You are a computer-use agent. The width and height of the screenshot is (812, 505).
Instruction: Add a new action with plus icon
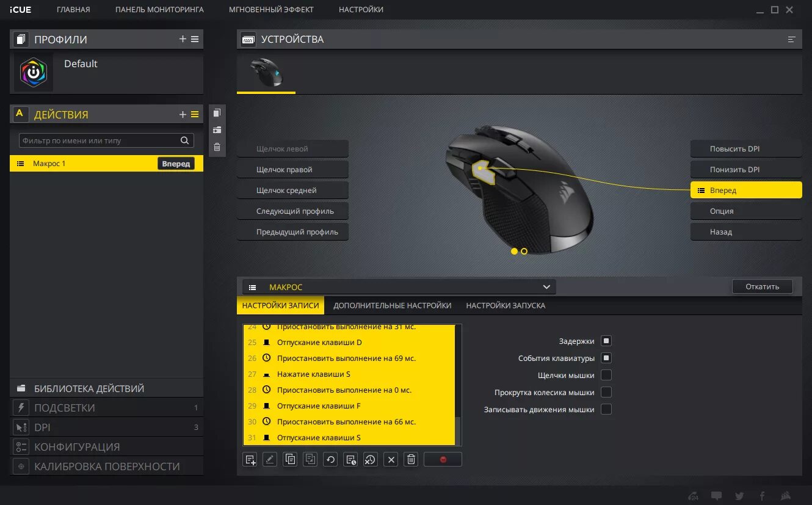tap(183, 114)
